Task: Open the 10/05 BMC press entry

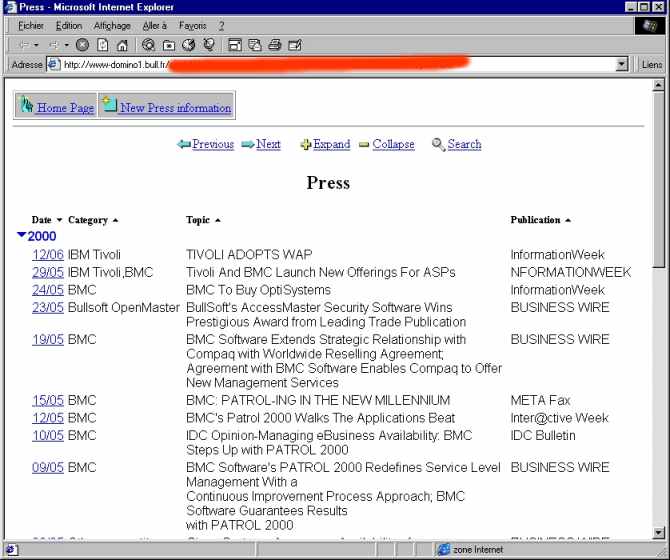Action: [48, 435]
